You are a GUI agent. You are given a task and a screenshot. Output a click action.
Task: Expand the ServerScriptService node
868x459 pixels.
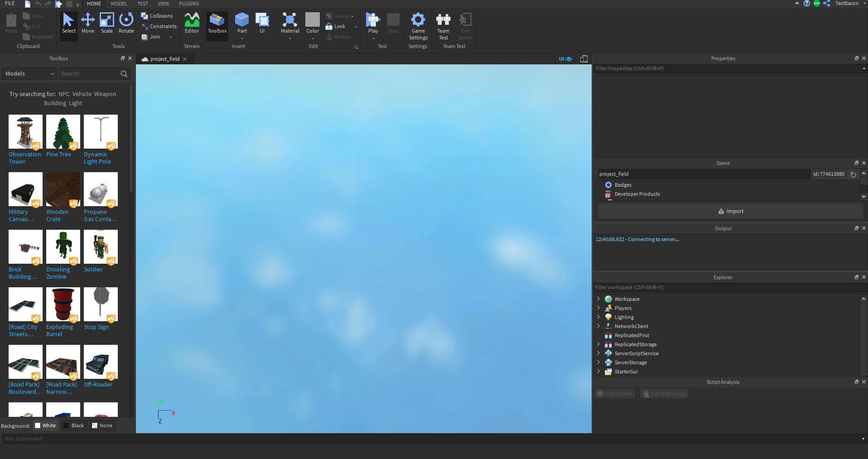pyautogui.click(x=598, y=353)
